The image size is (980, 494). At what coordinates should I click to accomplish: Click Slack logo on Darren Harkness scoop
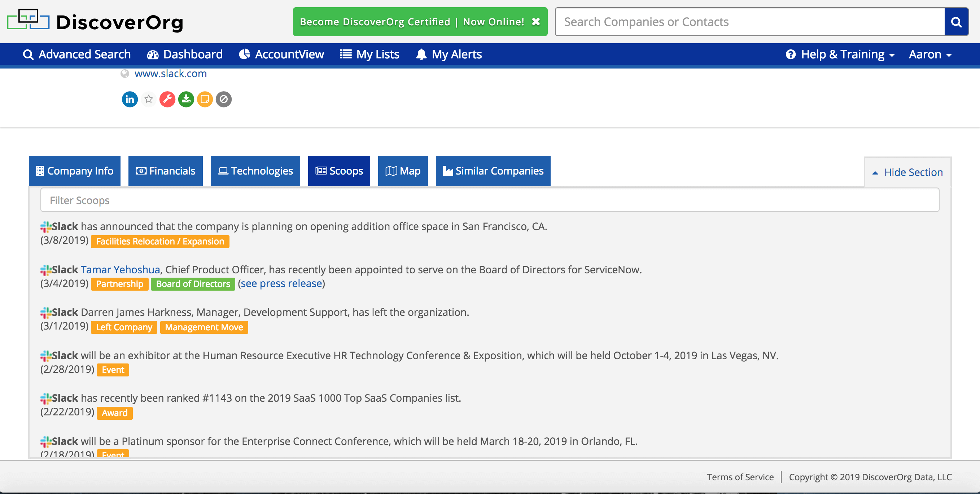click(x=46, y=313)
